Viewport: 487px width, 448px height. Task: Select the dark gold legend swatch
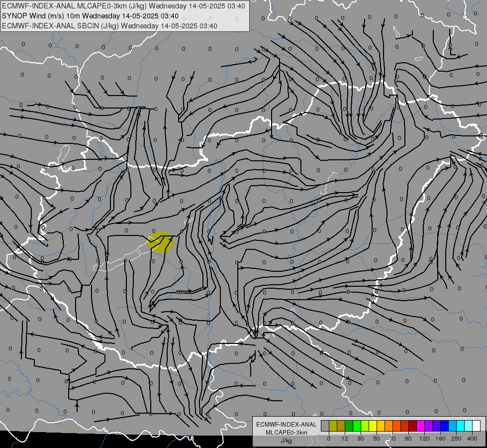[x=341, y=426]
